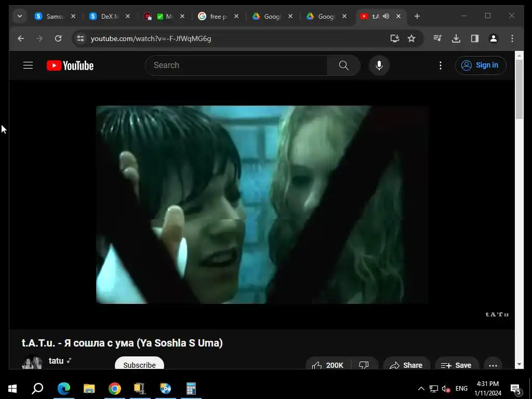The height and width of the screenshot is (399, 532).
Task: Open Microsoft Edge from taskbar
Action: (64, 389)
